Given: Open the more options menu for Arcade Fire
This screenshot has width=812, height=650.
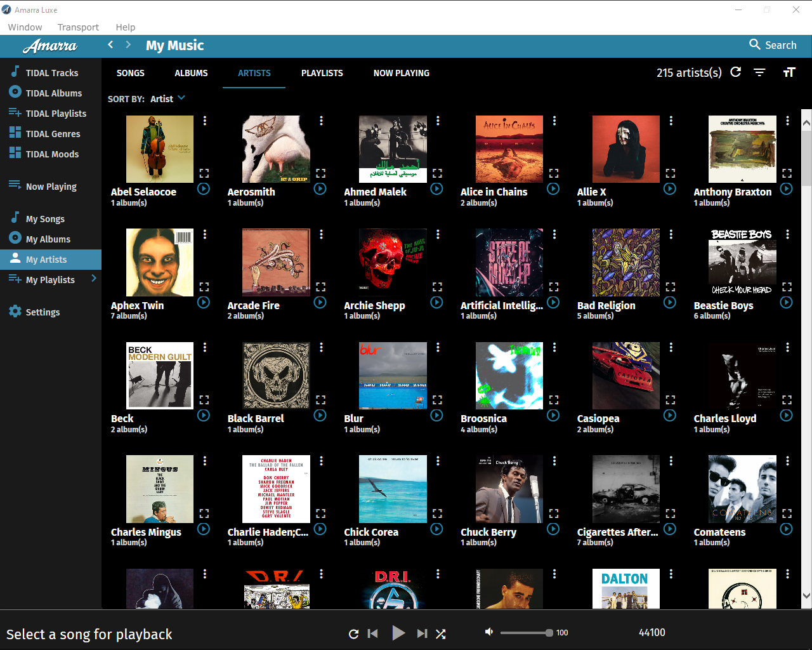Looking at the screenshot, I should click(322, 234).
